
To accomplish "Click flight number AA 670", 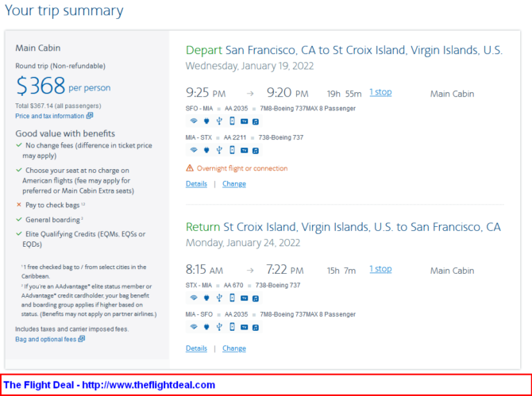I will pos(233,285).
